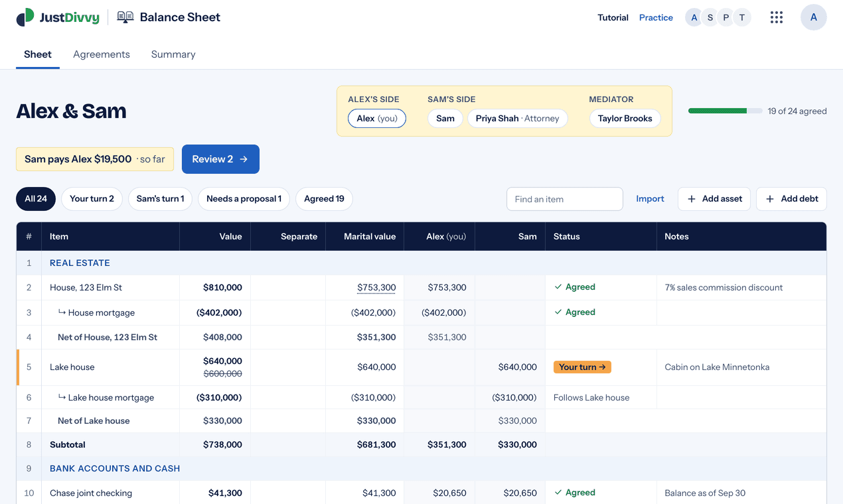Click the Add asset button
Screen dimensions: 843x504
714,199
